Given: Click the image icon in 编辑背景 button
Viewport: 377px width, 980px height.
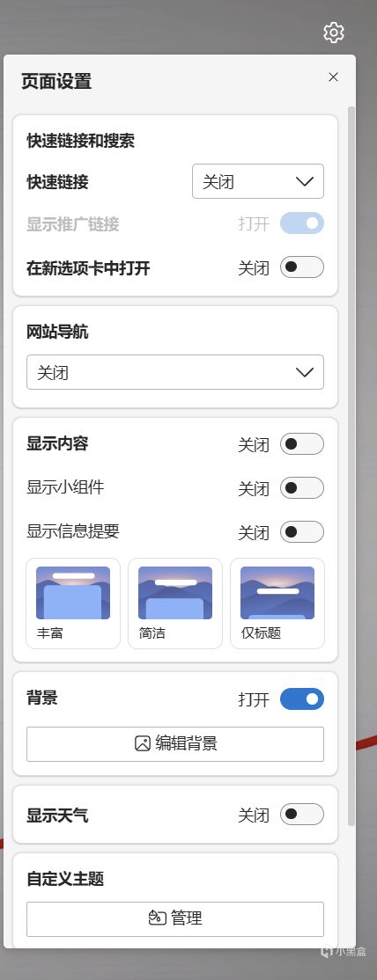Looking at the screenshot, I should pyautogui.click(x=143, y=743).
